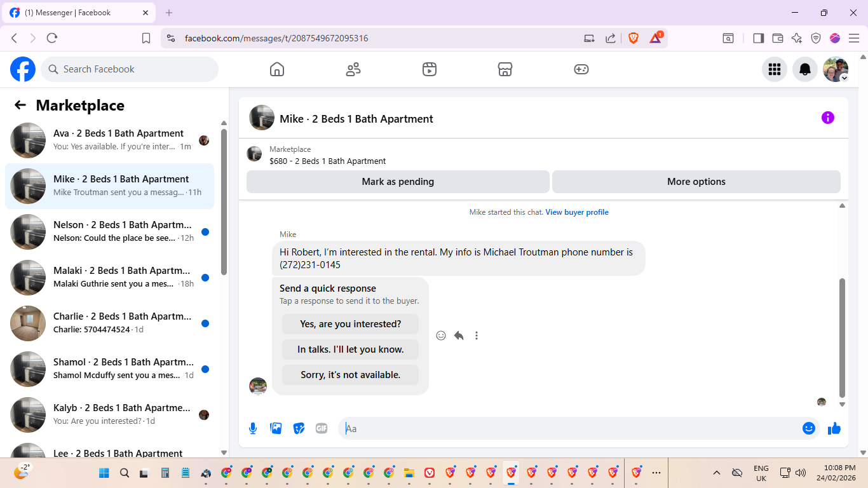
Task: Open the Notifications bell
Action: 805,69
